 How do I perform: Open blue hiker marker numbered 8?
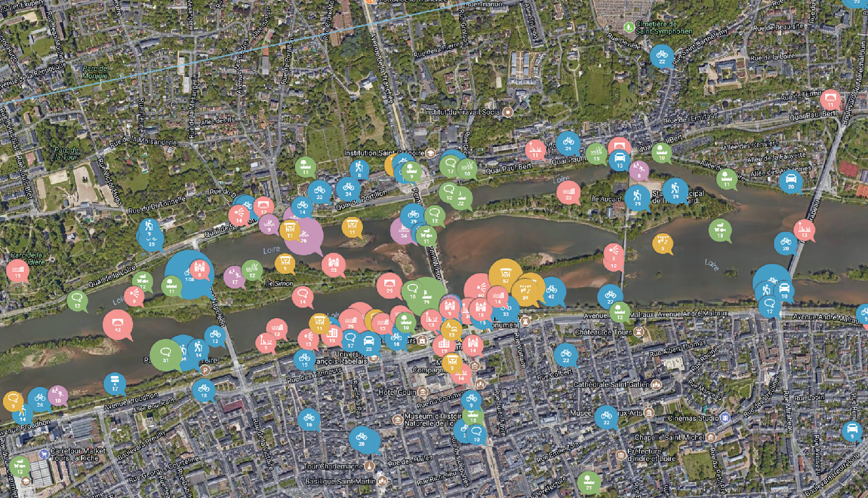(359, 170)
